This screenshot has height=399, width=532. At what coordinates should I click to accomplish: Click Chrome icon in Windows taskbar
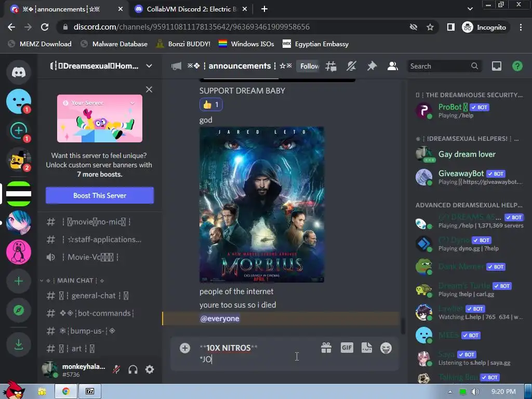coord(66,392)
